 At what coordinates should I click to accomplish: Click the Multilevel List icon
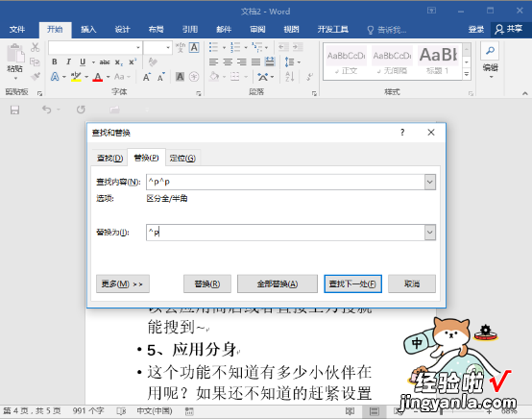pyautogui.click(x=256, y=47)
